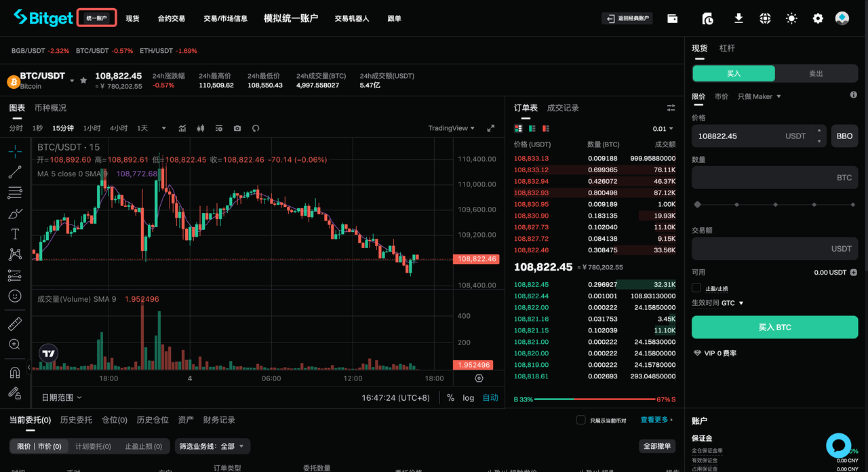The image size is (868, 472).
Task: Toggle percent scale on the chart
Action: click(450, 397)
